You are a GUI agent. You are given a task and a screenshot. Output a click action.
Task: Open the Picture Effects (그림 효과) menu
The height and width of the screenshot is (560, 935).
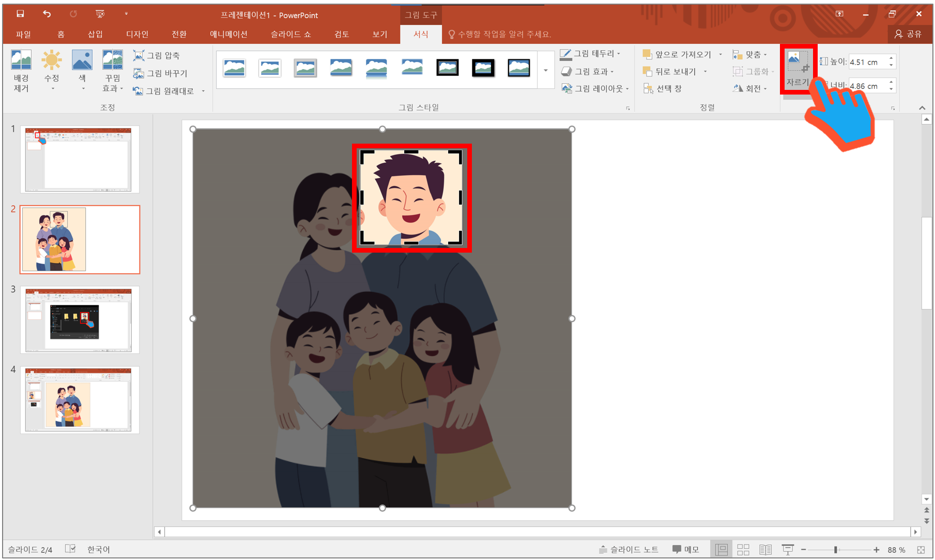[x=589, y=71]
